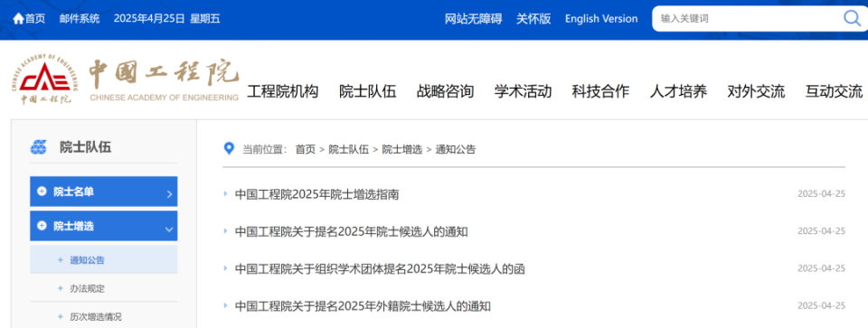868x328 pixels.
Task: Click date beside 外籍院士候选人的通知
Action: tap(822, 306)
